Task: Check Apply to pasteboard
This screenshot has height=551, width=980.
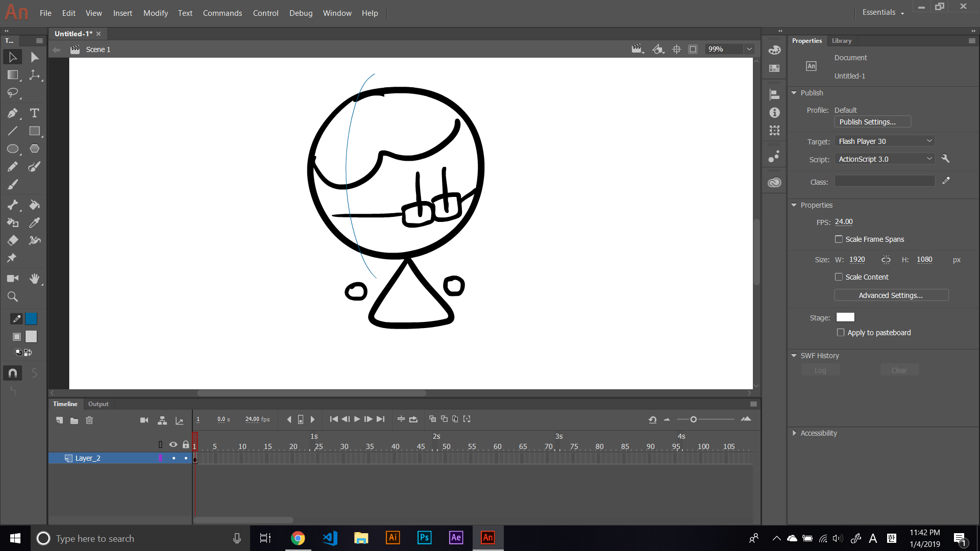Action: point(841,332)
